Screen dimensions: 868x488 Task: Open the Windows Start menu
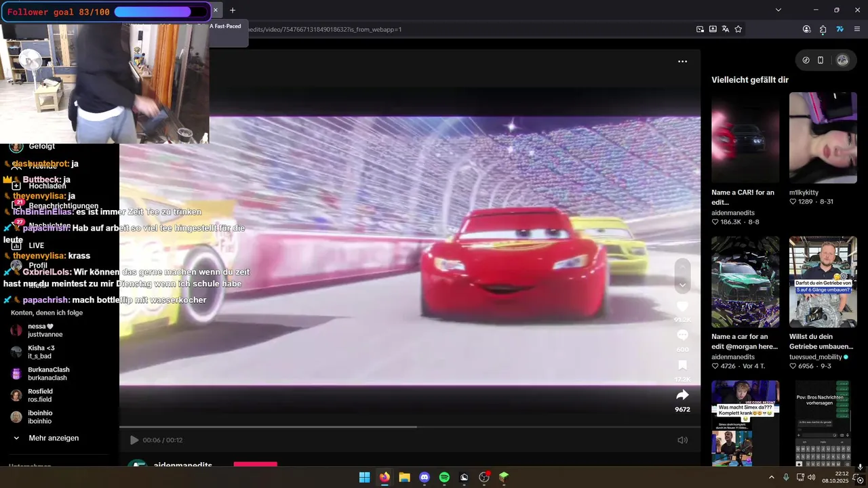pyautogui.click(x=365, y=477)
